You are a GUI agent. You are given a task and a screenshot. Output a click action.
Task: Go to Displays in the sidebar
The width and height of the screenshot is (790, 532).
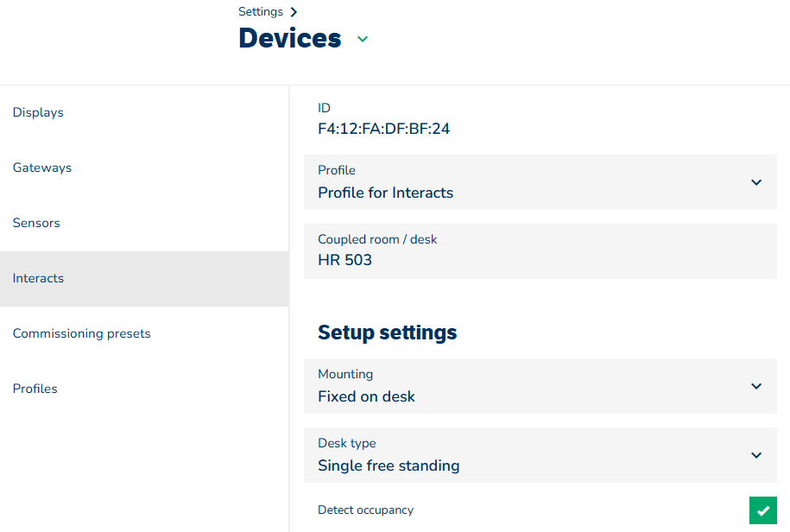(x=38, y=112)
